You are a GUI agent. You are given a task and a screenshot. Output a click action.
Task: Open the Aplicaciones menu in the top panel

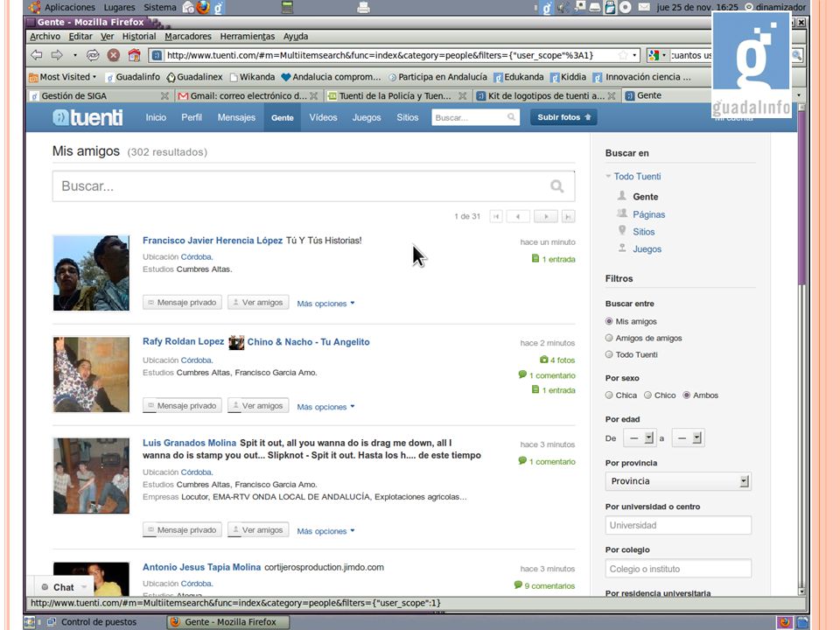pos(70,7)
